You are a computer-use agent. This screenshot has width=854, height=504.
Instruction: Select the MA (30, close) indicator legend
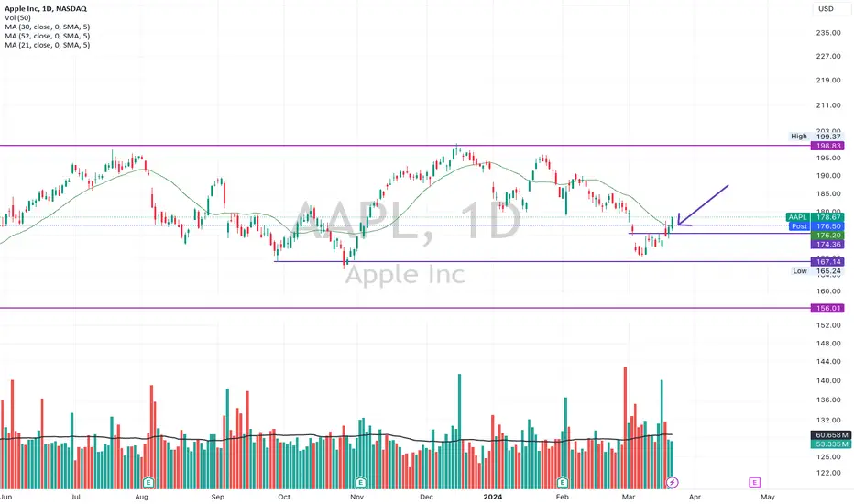tap(48, 27)
